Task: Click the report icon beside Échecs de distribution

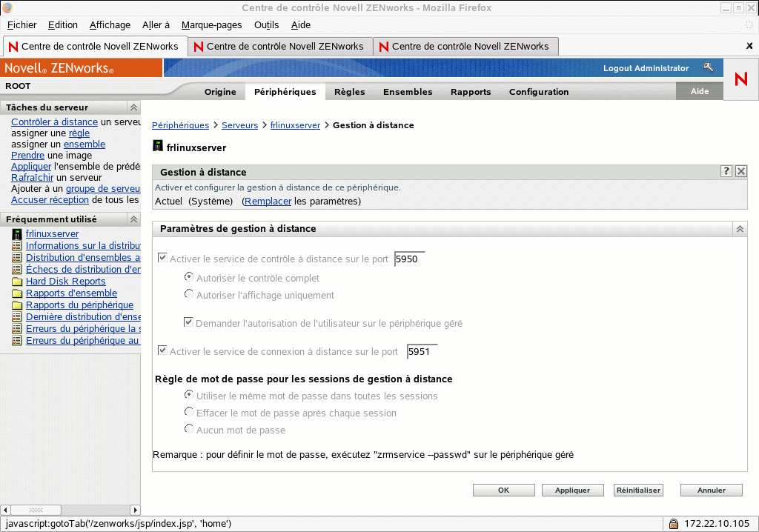Action: (17, 270)
